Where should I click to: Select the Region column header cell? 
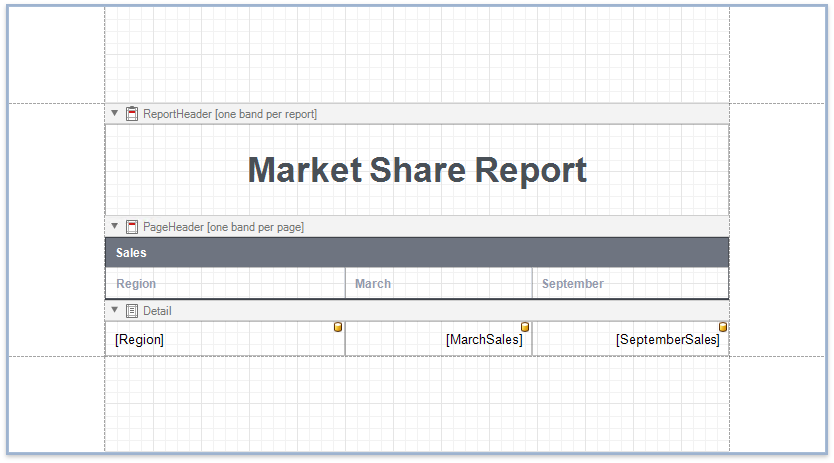(225, 284)
